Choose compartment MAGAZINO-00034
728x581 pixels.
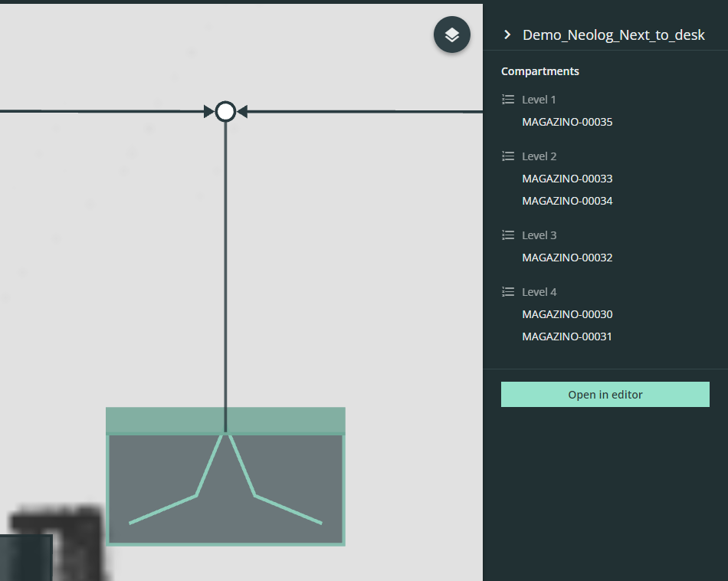[567, 201]
